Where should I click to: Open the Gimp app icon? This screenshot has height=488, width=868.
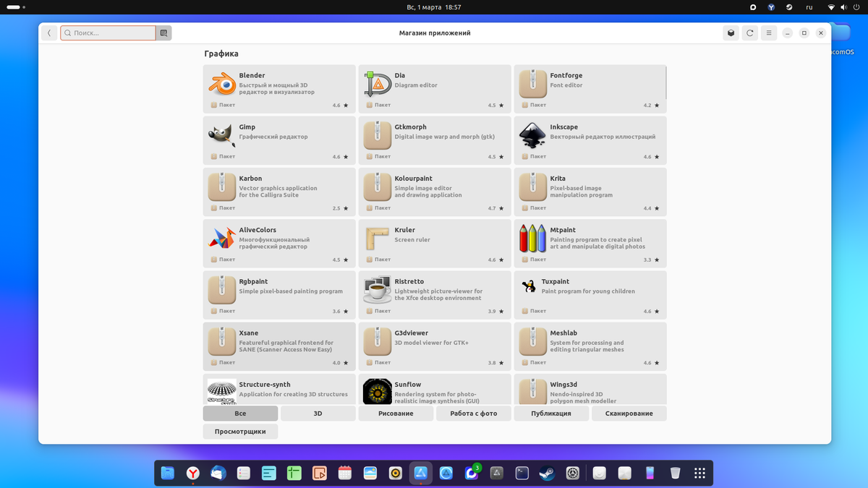click(x=222, y=136)
